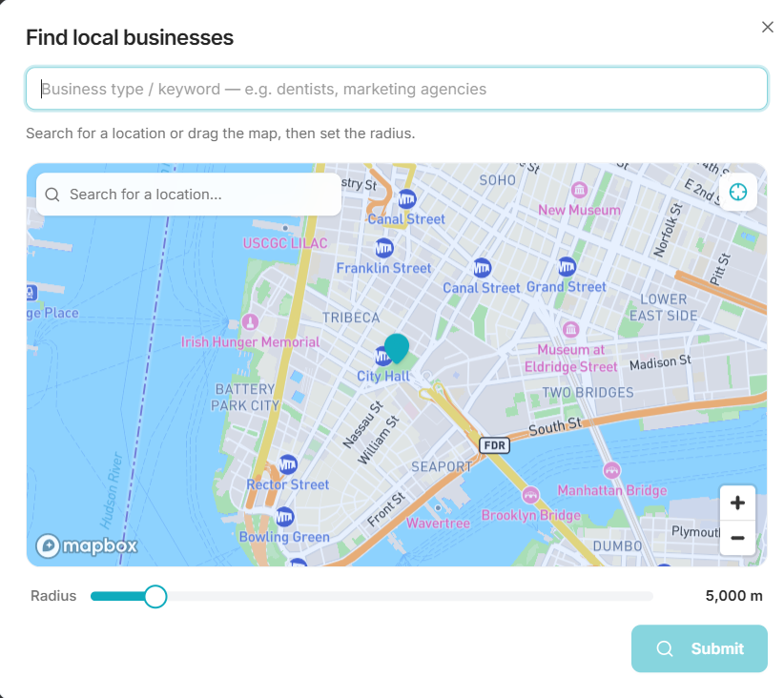
Task: Click the SEAPORT label on map
Action: (442, 467)
